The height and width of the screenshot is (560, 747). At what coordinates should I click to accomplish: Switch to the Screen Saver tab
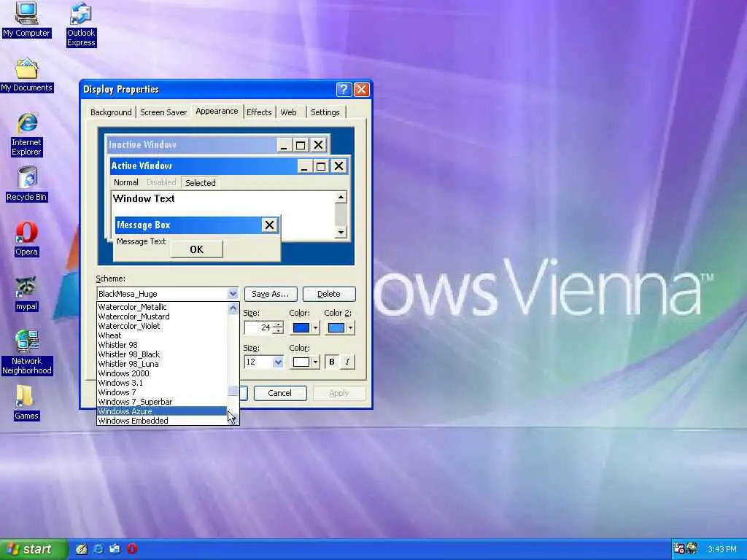click(x=163, y=112)
